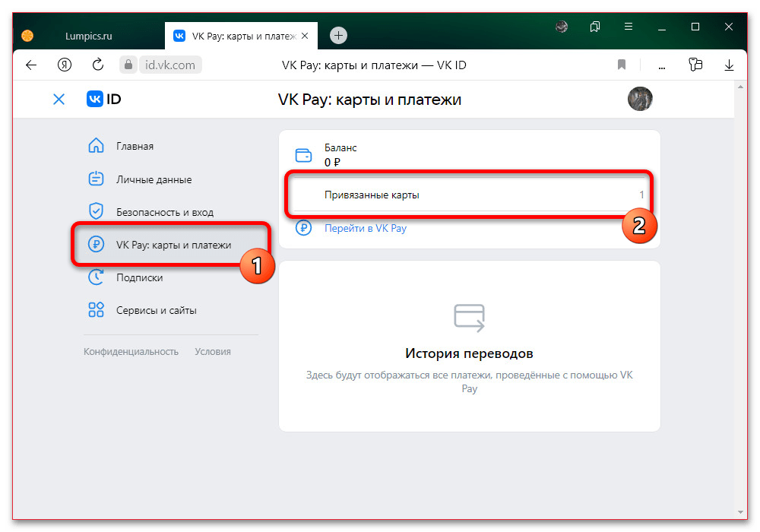760x532 pixels.
Task: Switch to the Lumpics.ru tab
Action: (x=89, y=36)
